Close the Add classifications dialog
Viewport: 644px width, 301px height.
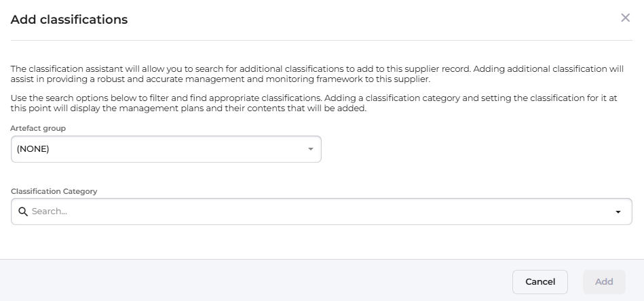coord(625,18)
